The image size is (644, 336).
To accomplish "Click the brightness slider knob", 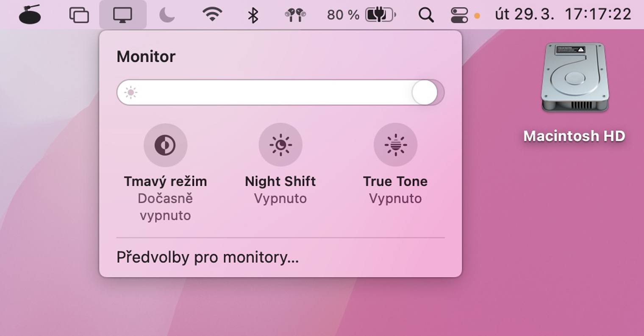I will pos(425,92).
